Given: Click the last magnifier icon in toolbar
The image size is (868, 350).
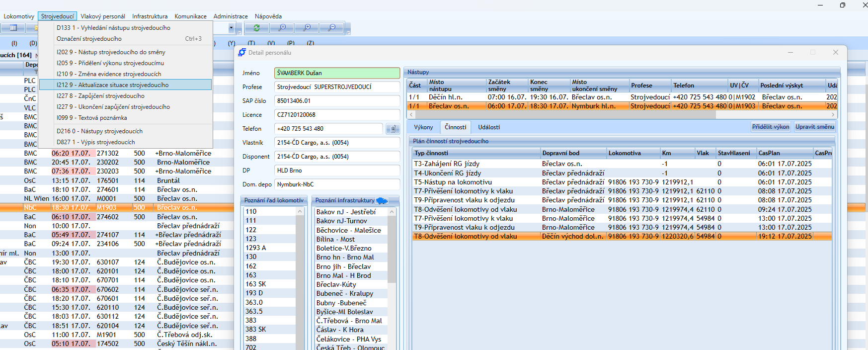Looking at the screenshot, I should coord(332,28).
